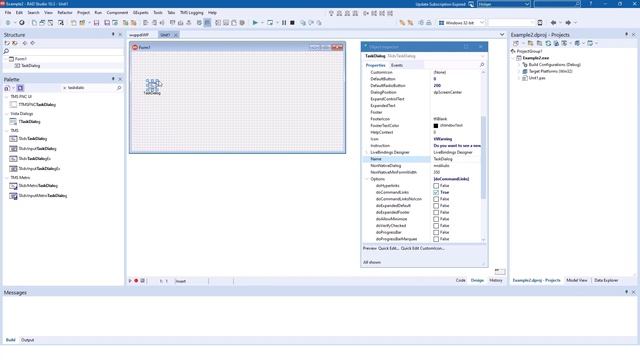Pin the Projects panel

(627, 35)
